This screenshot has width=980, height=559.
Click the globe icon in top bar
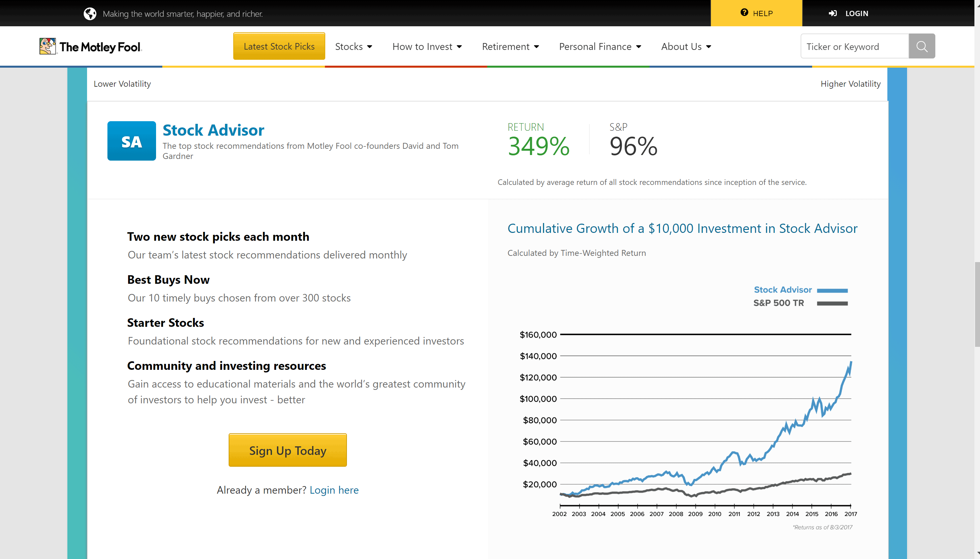90,14
